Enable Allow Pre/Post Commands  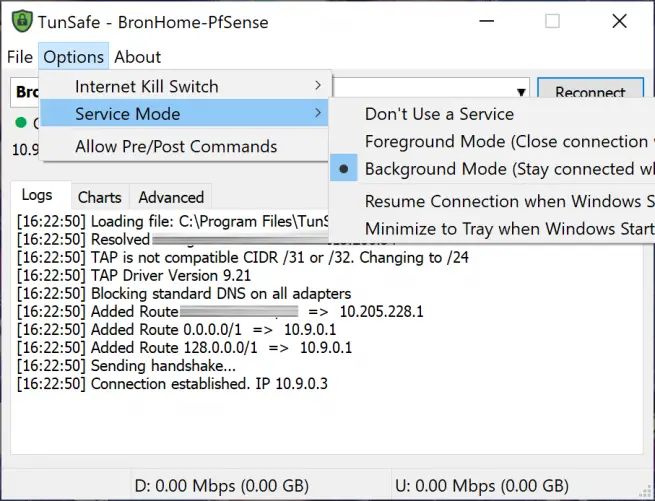coord(175,146)
